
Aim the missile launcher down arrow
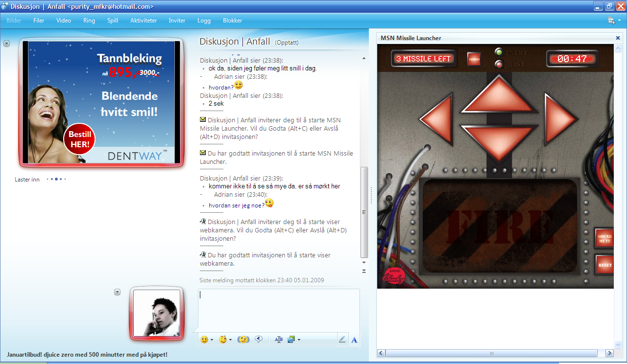499,143
